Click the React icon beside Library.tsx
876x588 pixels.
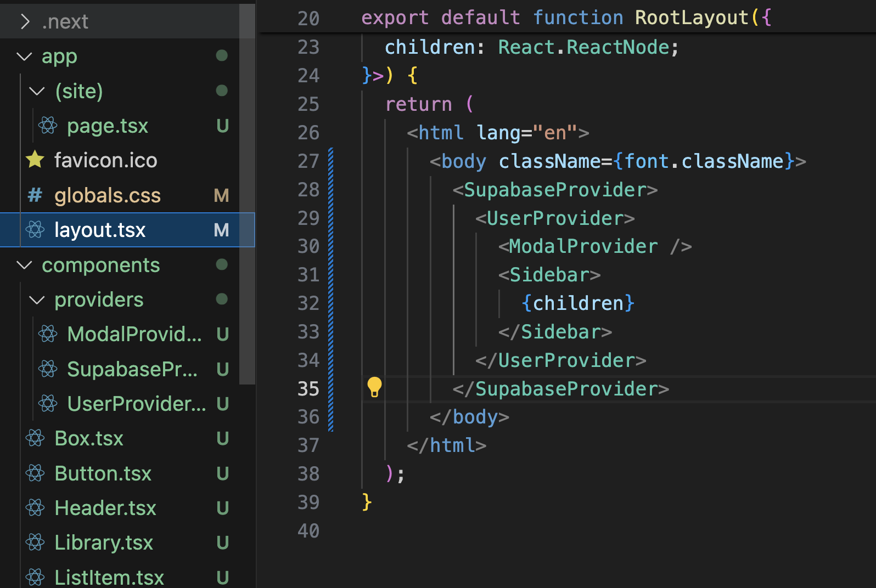[36, 542]
